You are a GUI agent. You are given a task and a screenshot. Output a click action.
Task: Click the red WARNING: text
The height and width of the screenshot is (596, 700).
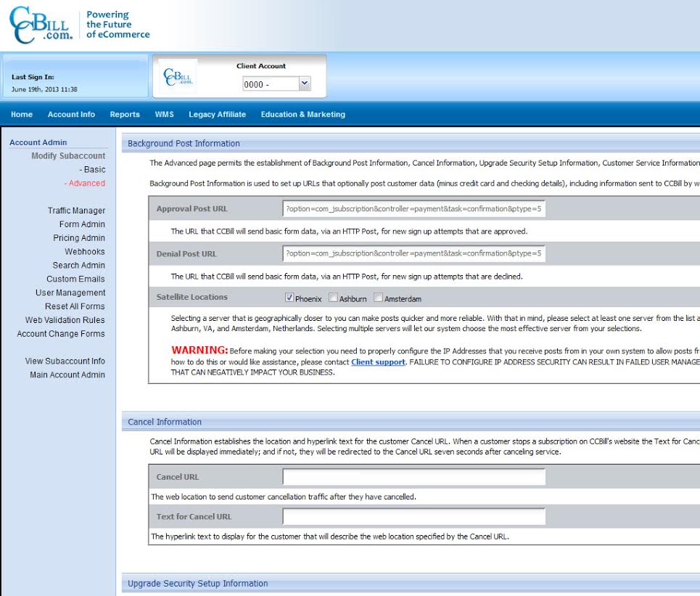point(199,351)
